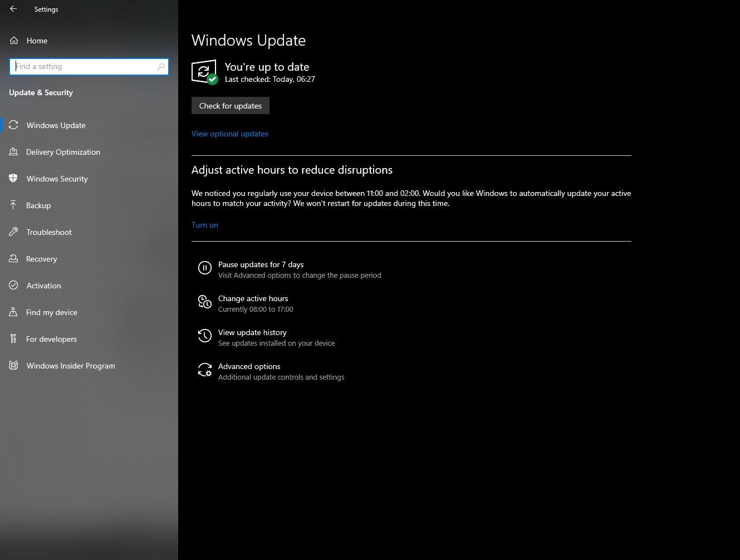The height and width of the screenshot is (560, 740).
Task: Select the Backup icon in the sidebar
Action: point(14,205)
